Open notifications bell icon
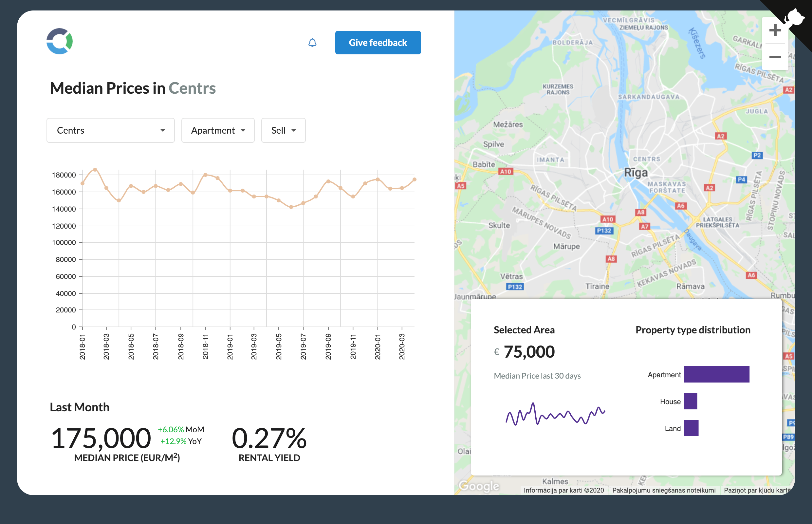The width and height of the screenshot is (812, 524). [x=312, y=43]
